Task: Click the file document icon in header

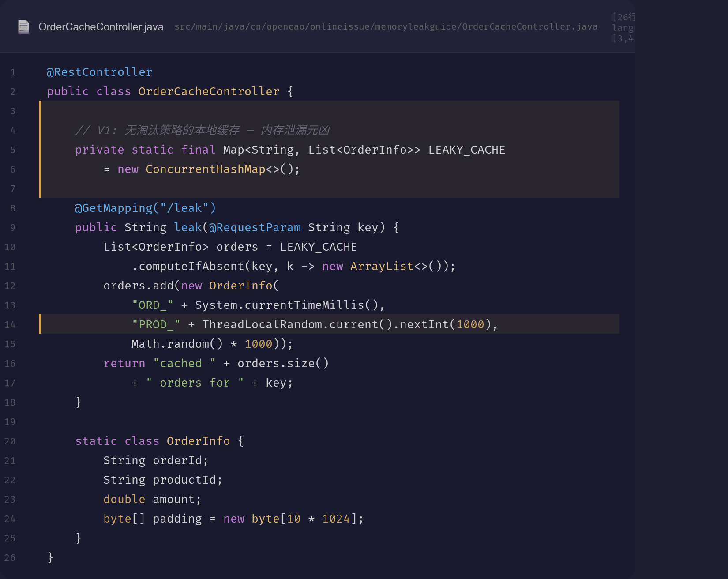Action: click(x=23, y=27)
